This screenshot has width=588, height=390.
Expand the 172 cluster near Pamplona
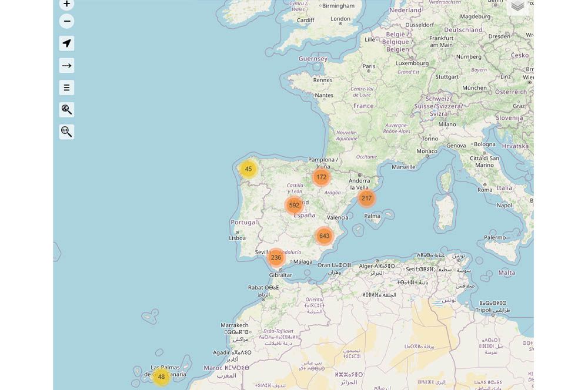pyautogui.click(x=322, y=177)
